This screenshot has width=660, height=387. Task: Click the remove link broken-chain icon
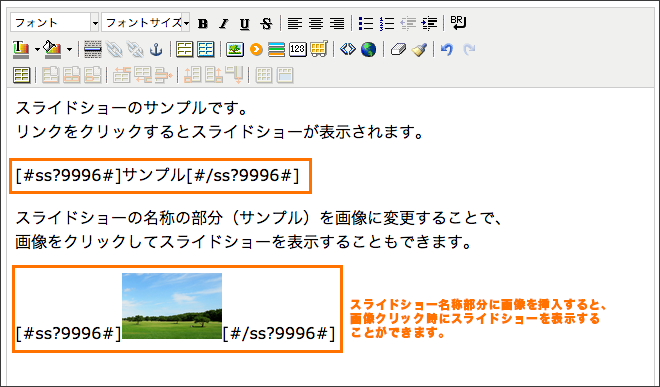coord(135,50)
